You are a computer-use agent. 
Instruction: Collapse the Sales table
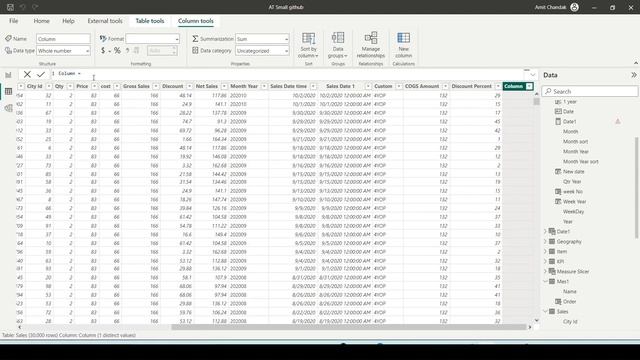pyautogui.click(x=545, y=311)
